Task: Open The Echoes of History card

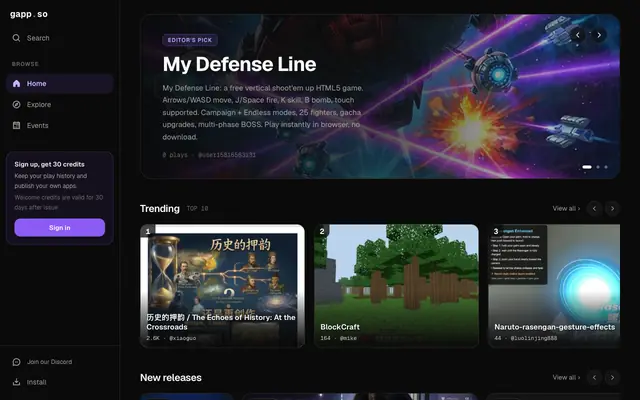Action: pyautogui.click(x=222, y=286)
